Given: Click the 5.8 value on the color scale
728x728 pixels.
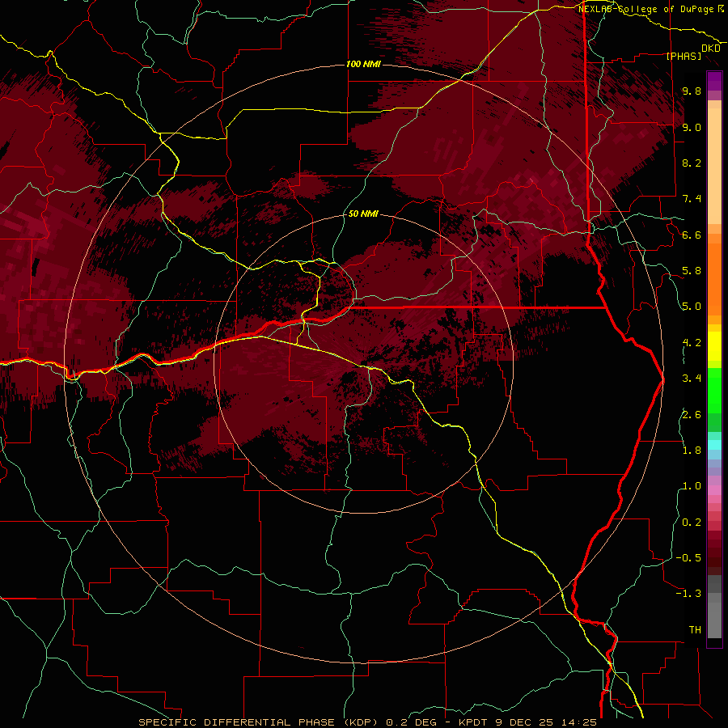Looking at the screenshot, I should (692, 271).
